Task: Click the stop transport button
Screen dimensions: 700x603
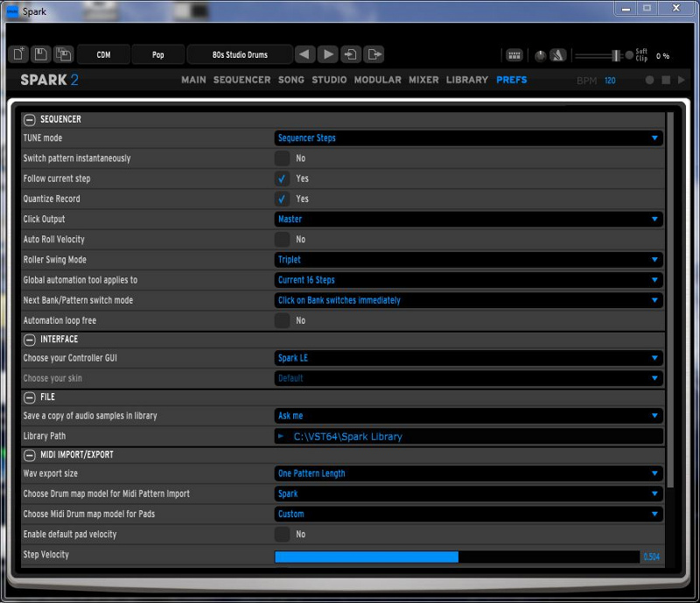Action: tap(666, 80)
